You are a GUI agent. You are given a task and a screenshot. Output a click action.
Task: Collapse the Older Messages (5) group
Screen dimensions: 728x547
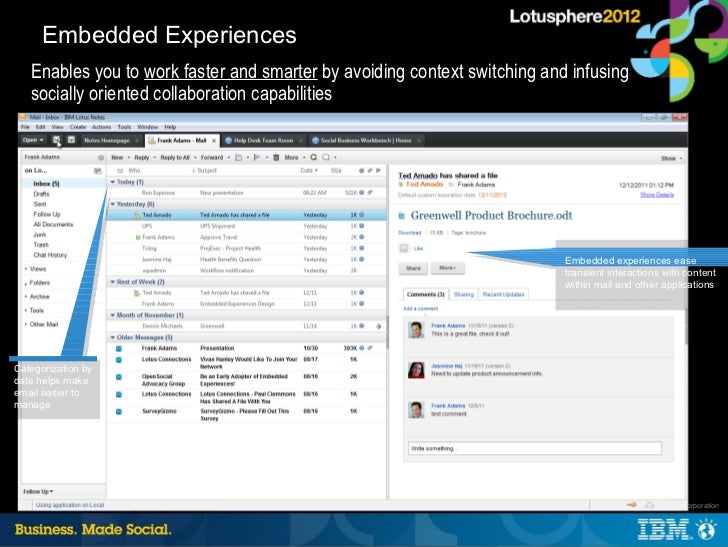click(113, 338)
